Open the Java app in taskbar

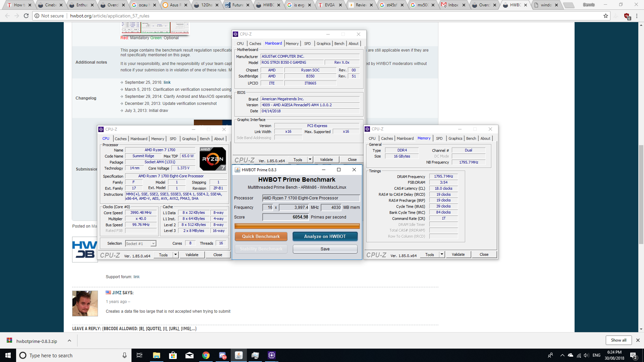click(x=239, y=355)
